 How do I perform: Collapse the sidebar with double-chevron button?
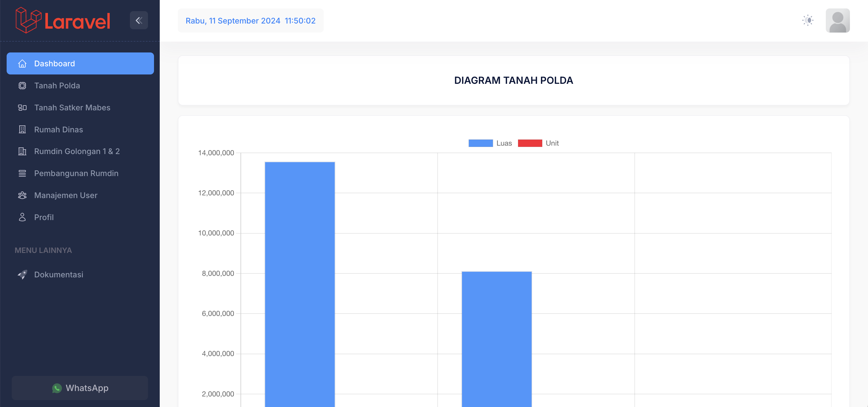pos(139,20)
